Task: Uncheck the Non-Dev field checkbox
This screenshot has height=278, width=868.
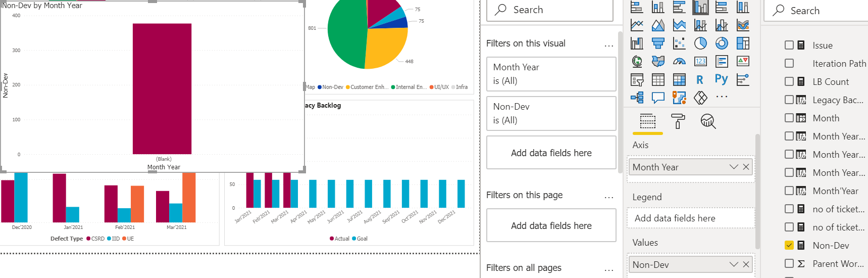Action: [789, 245]
